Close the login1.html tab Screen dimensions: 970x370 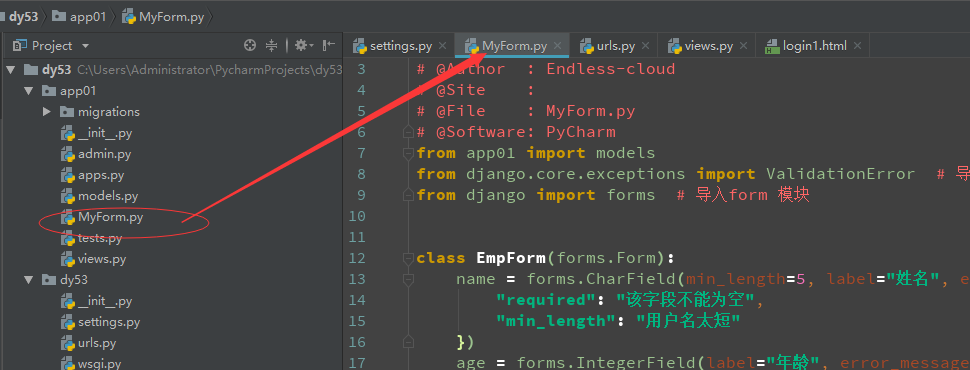tap(857, 46)
